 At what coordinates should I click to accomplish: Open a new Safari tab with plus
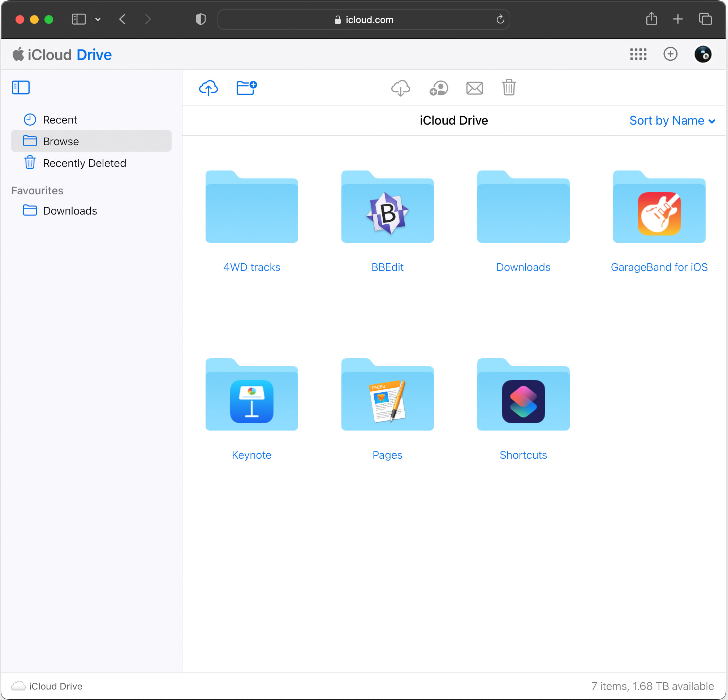tap(678, 19)
